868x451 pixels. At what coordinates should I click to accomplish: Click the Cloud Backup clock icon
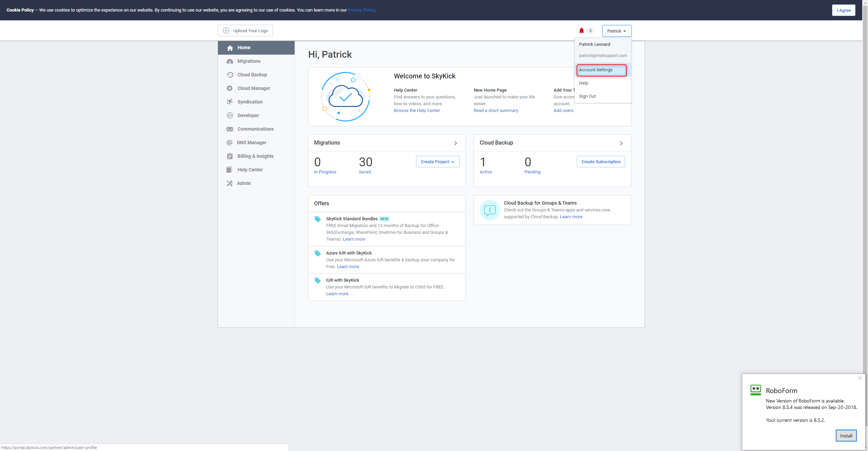(230, 75)
